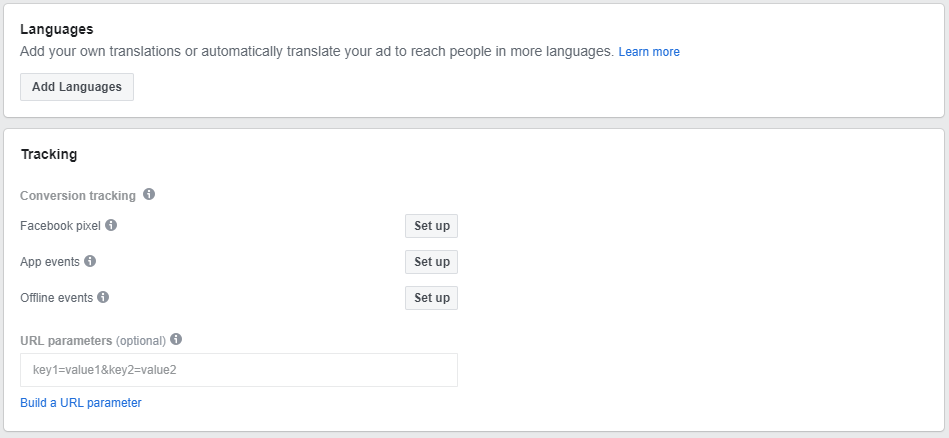
Task: Click the URL parameters info icon
Action: pos(176,339)
